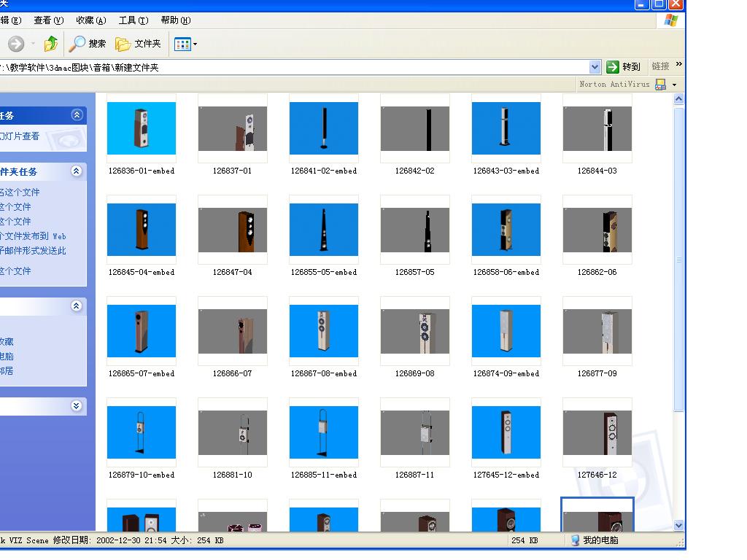Click My Computer icon in status bar
The height and width of the screenshot is (560, 747).
575,540
